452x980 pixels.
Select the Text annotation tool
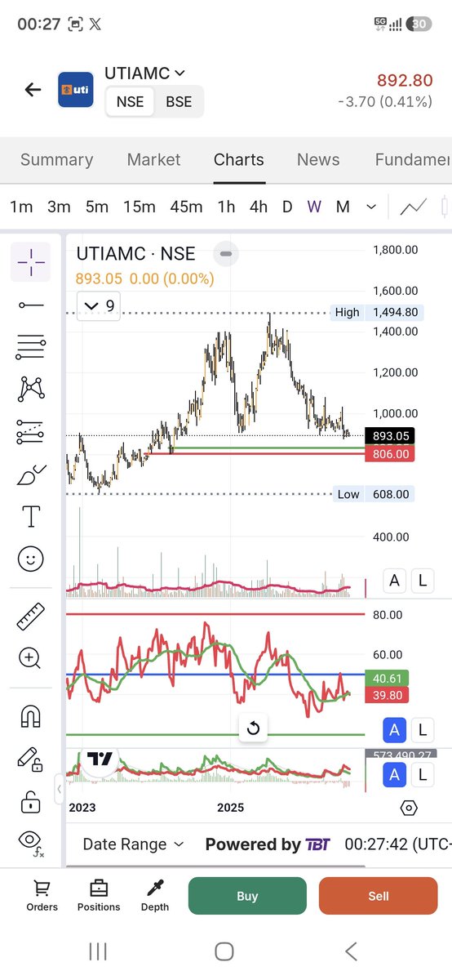[x=31, y=516]
